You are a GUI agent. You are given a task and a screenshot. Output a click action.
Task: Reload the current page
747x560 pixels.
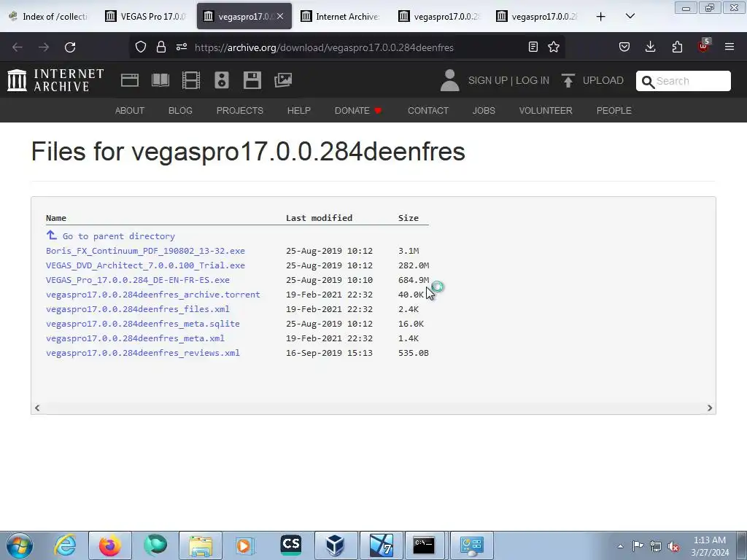click(70, 47)
